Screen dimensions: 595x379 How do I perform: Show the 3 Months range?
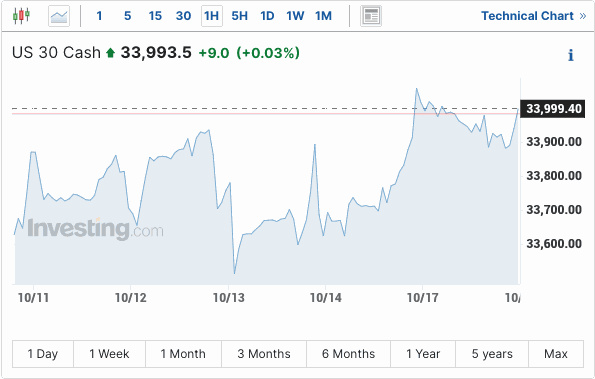[264, 354]
